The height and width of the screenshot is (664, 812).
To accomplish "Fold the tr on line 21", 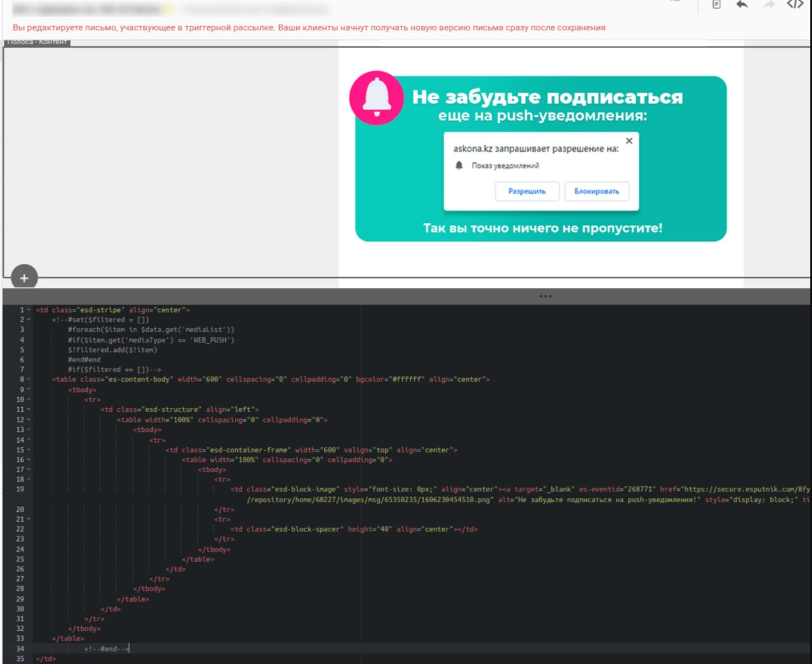I will (29, 519).
